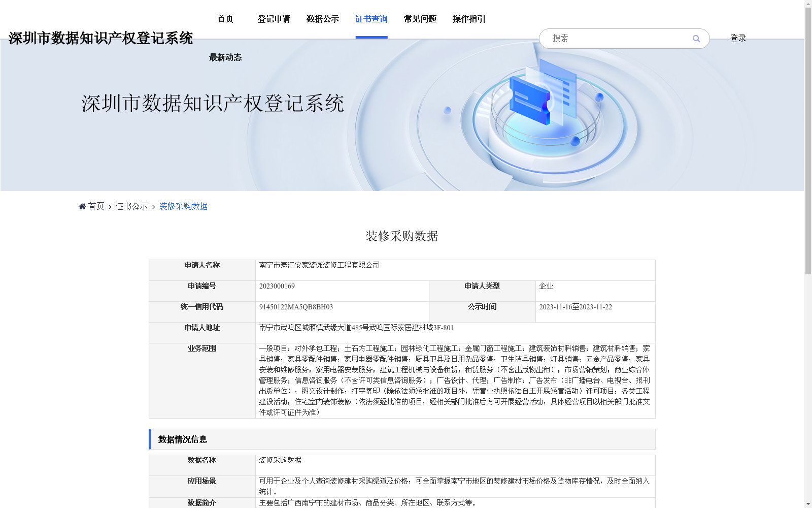
Task: Click publicity period 2023-11-16至2023-11-22
Action: coord(576,307)
